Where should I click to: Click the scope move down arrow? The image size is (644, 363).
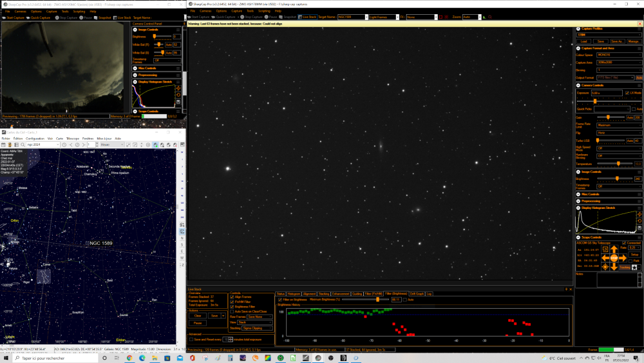[614, 267]
